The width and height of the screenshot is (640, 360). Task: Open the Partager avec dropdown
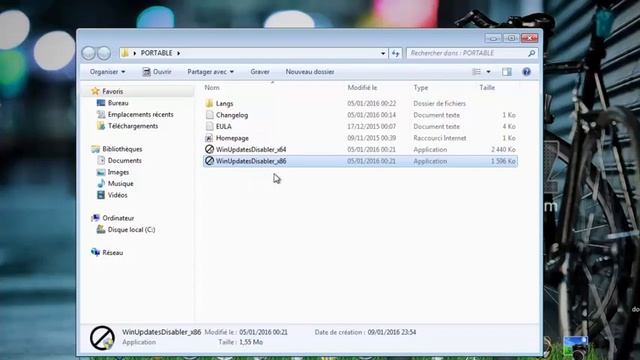click(x=211, y=72)
